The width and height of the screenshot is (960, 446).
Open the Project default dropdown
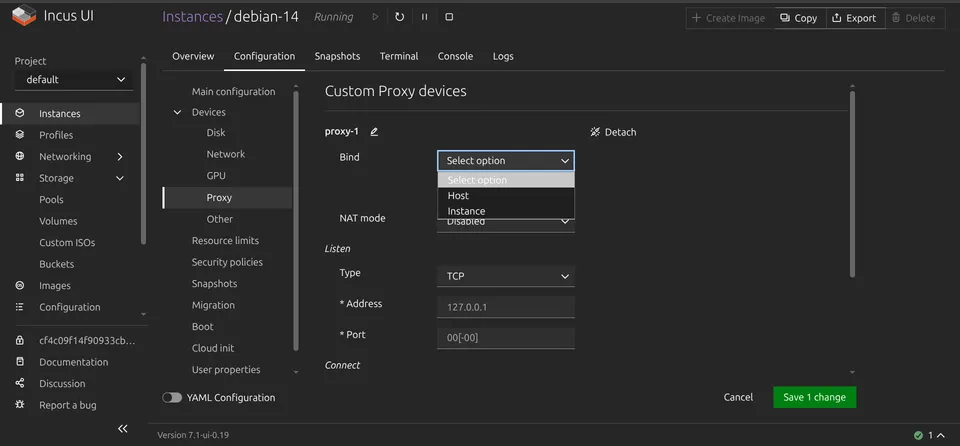point(74,80)
